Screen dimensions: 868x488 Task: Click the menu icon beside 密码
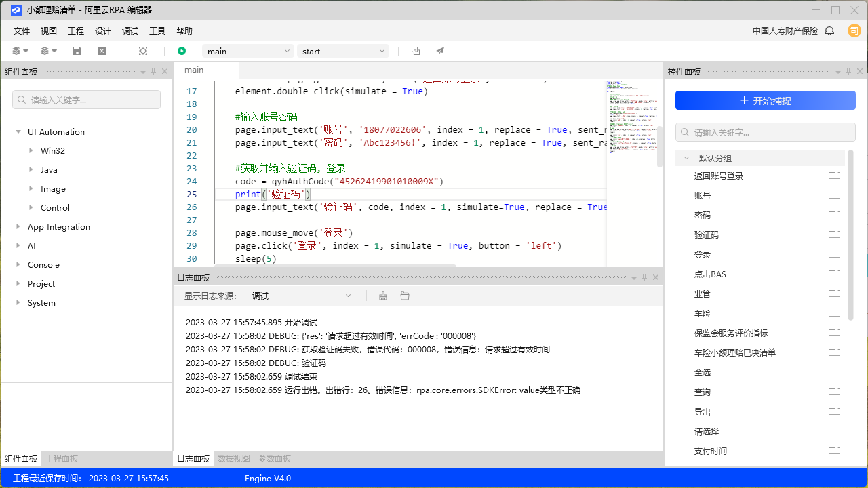point(834,216)
